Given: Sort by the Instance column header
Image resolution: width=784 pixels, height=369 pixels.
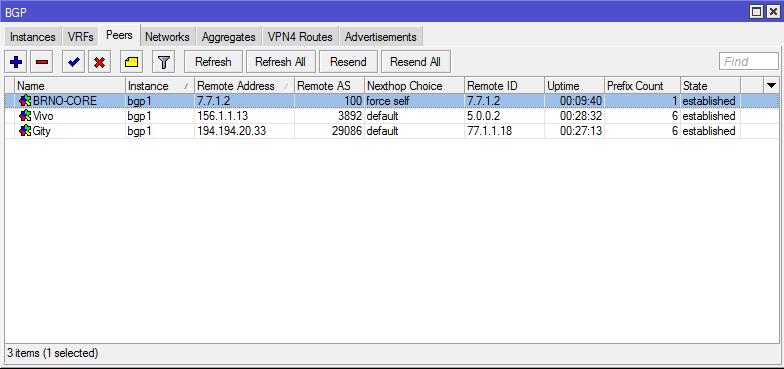Looking at the screenshot, I should point(160,86).
